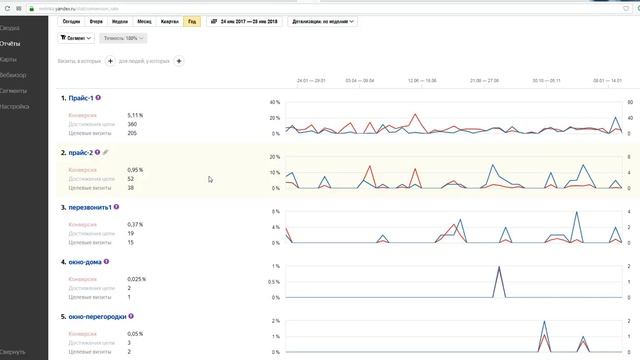
Task: Expand the Детализация по неделям dropdown
Action: click(x=322, y=21)
